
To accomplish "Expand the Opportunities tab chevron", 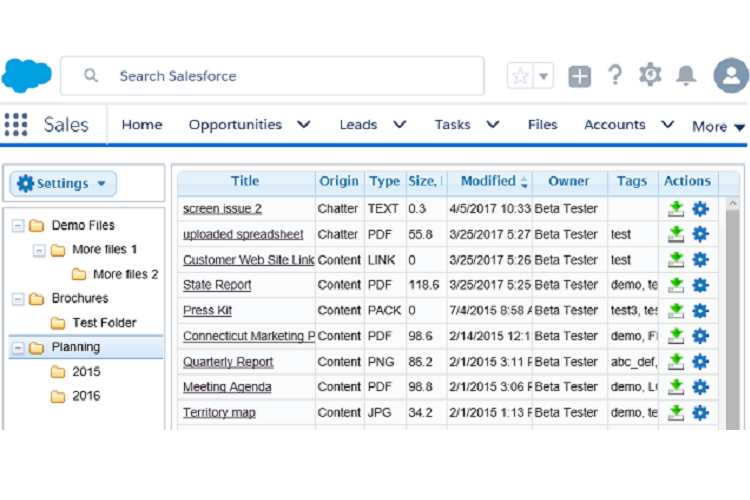I will click(x=304, y=124).
